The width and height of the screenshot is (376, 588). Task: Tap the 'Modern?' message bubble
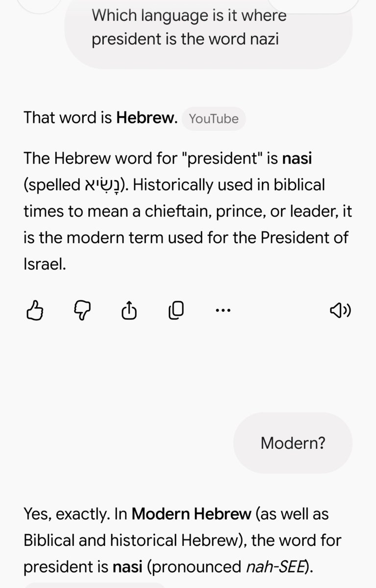coord(293,442)
